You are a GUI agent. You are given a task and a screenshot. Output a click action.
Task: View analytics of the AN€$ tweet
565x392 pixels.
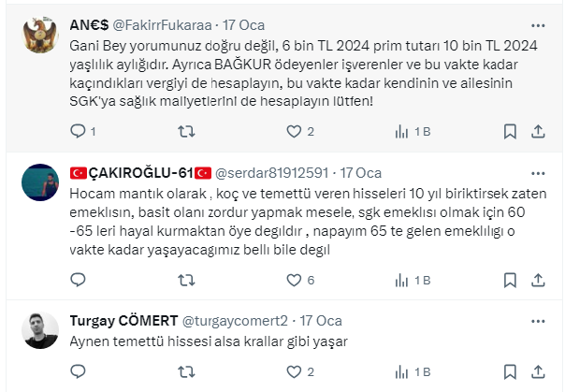tap(402, 132)
